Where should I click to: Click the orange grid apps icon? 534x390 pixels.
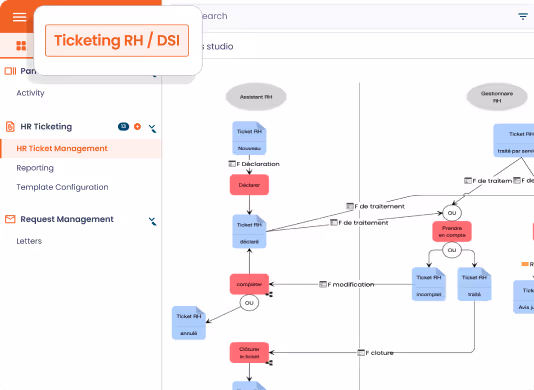pos(21,45)
